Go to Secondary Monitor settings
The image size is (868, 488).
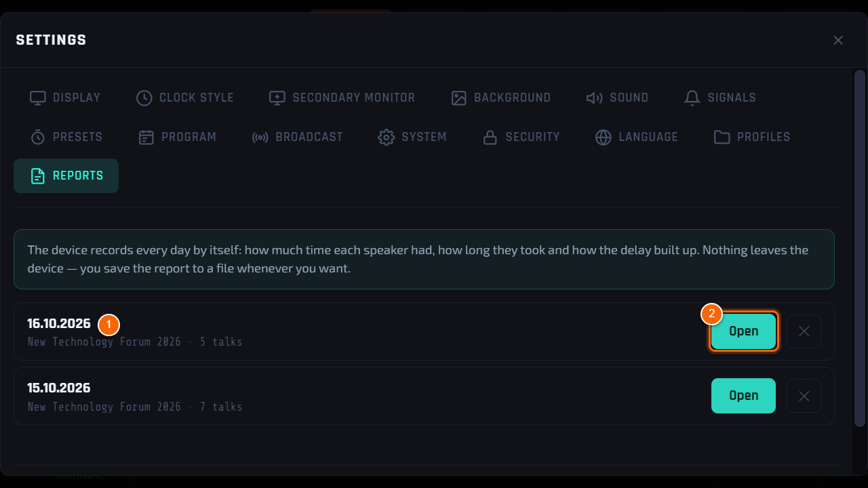342,98
